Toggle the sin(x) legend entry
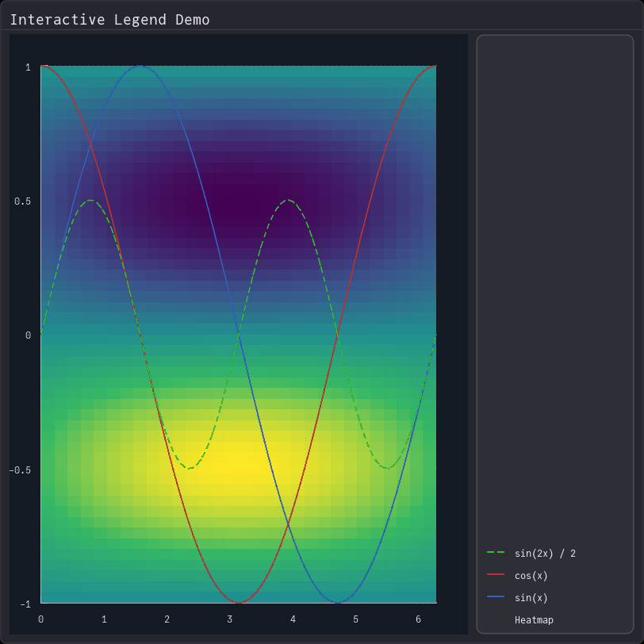Viewport: 644px width, 644px height. [x=532, y=597]
